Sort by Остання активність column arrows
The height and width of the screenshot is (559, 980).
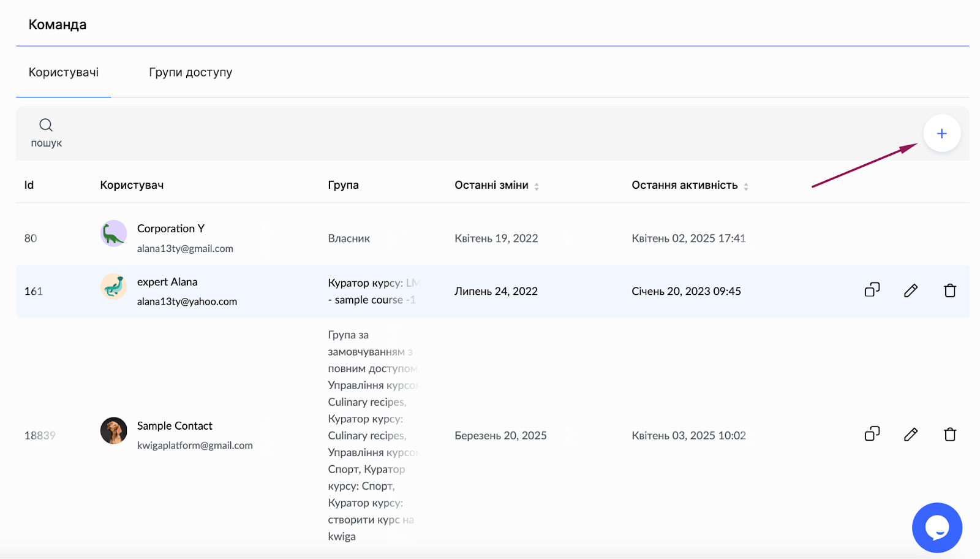[746, 186]
